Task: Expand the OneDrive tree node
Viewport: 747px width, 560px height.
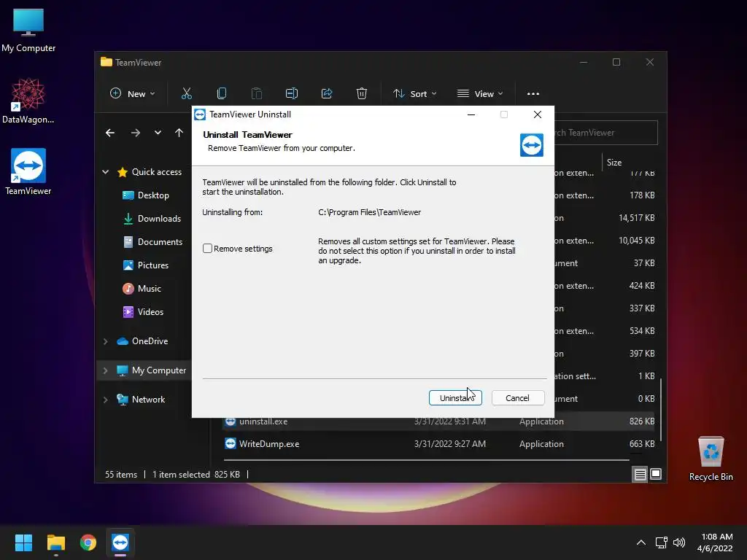Action: point(105,341)
